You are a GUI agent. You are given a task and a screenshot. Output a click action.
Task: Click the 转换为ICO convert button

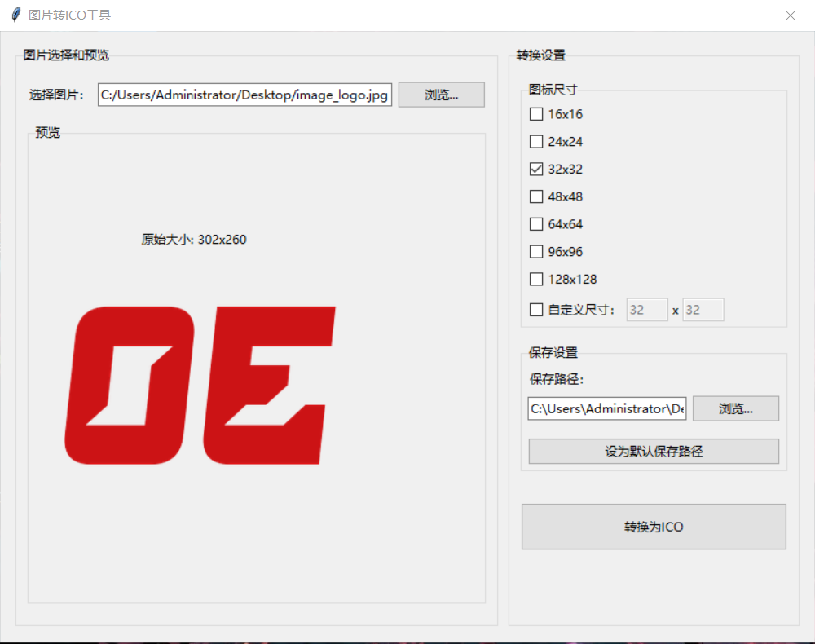click(654, 527)
